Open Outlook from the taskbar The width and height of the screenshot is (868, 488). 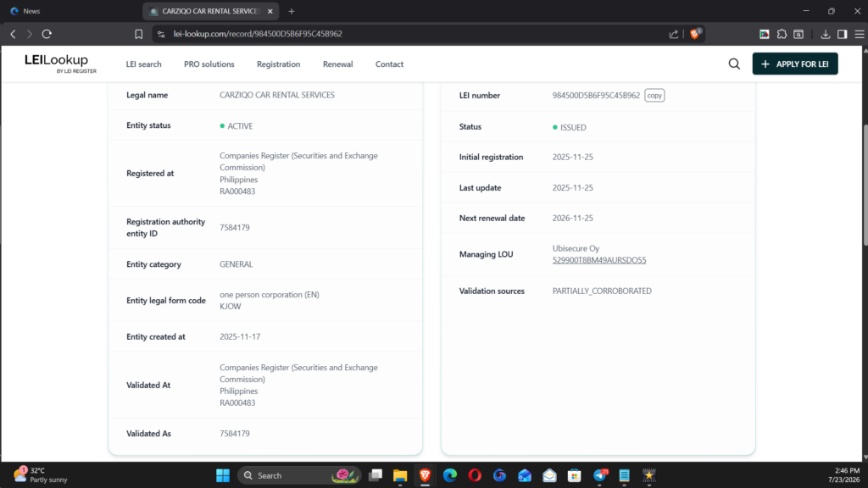(525, 475)
